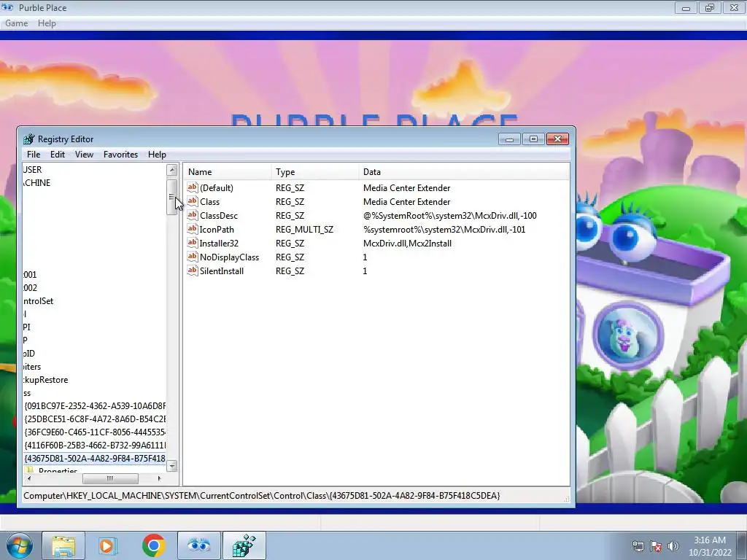Select the ntrolSet tree entry
The width and height of the screenshot is (747, 560).
[x=38, y=301]
